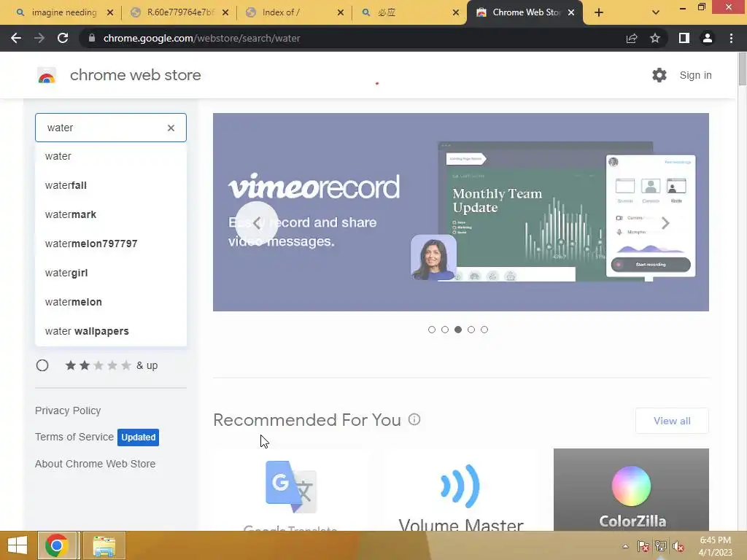
Task: Choose the 'watermark' suggestion
Action: click(x=111, y=214)
